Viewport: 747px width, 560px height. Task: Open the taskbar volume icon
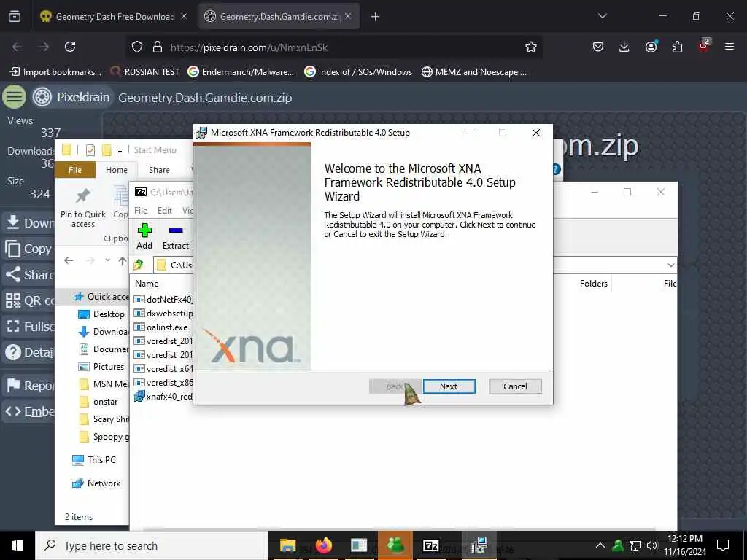click(652, 545)
